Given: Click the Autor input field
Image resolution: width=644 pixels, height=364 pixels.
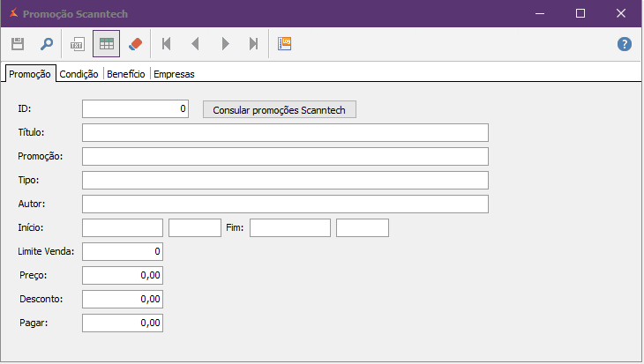Looking at the screenshot, I should point(285,204).
